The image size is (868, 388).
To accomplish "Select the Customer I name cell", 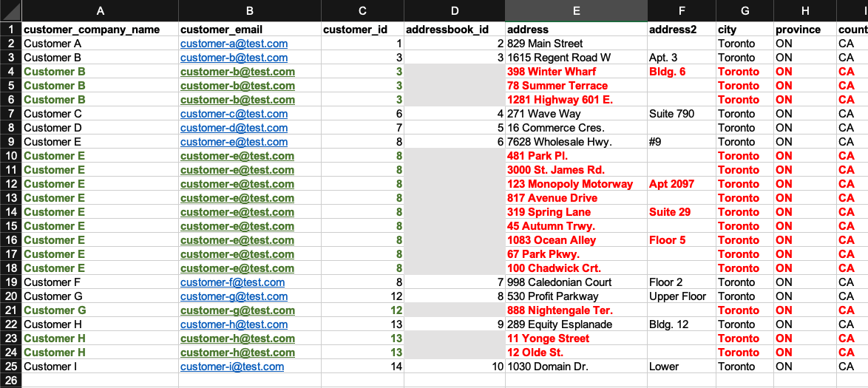I will tap(101, 367).
